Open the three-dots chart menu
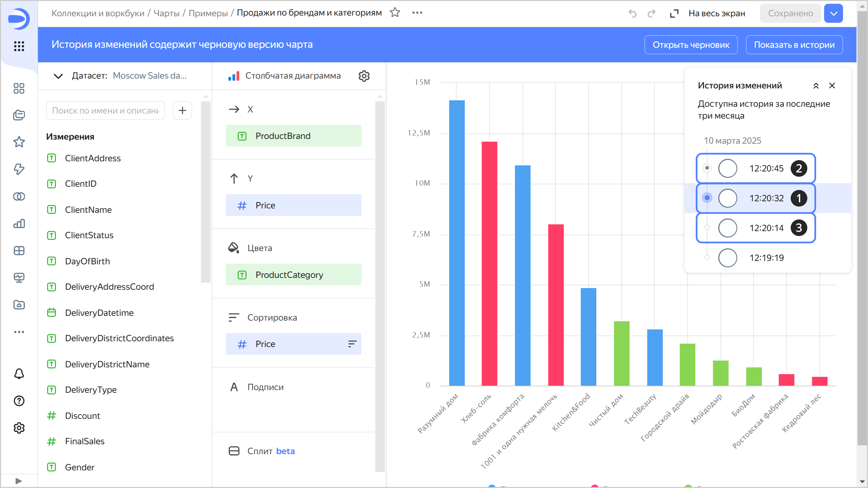 click(417, 13)
